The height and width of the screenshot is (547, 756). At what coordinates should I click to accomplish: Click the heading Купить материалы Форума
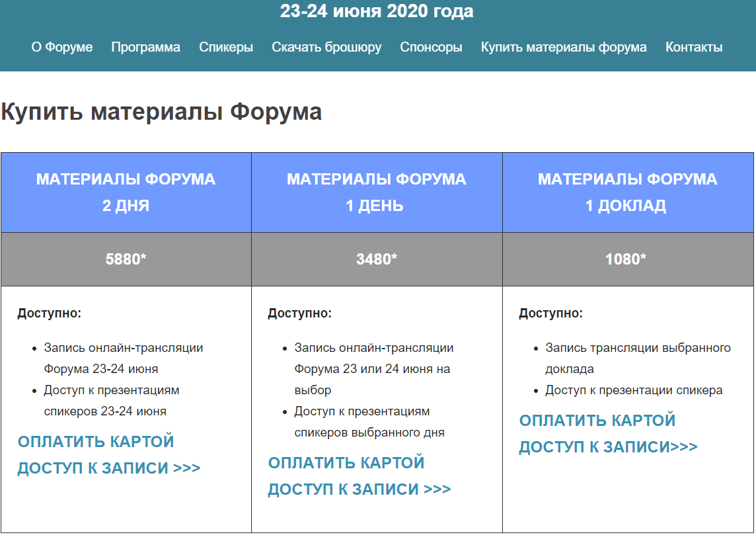coord(161,112)
